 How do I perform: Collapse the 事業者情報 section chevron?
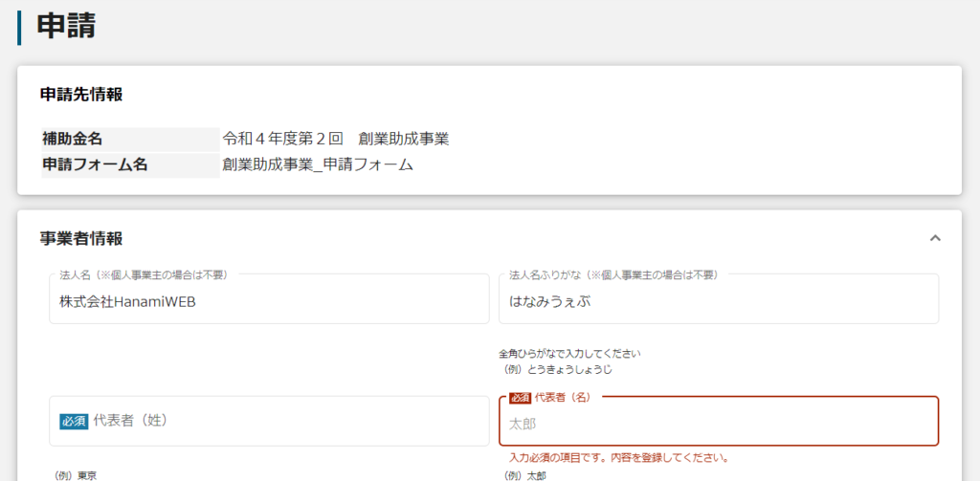click(x=935, y=238)
